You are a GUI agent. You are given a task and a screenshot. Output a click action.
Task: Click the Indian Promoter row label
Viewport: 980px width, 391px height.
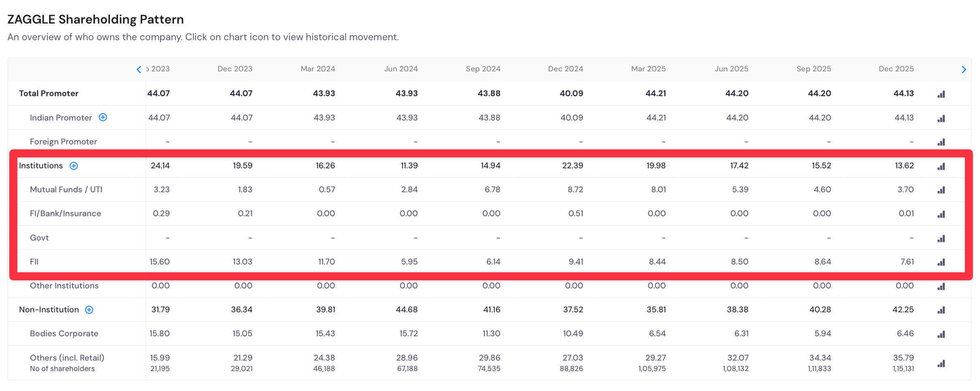tap(61, 118)
